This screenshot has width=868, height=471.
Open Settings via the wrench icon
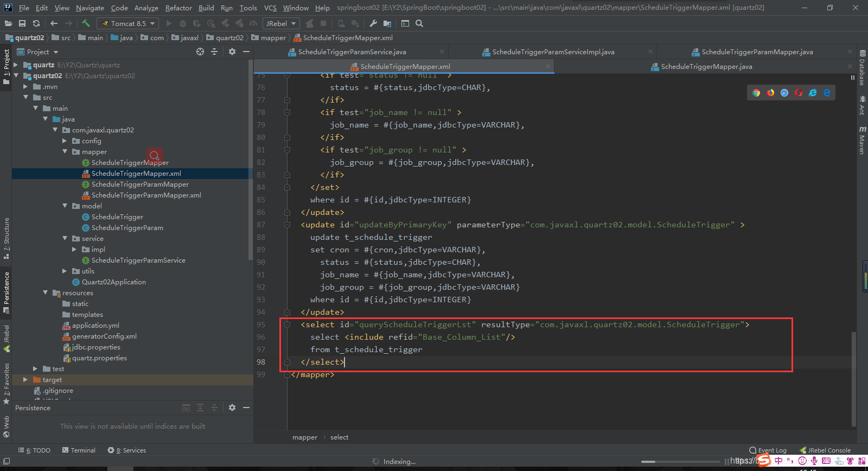[373, 23]
